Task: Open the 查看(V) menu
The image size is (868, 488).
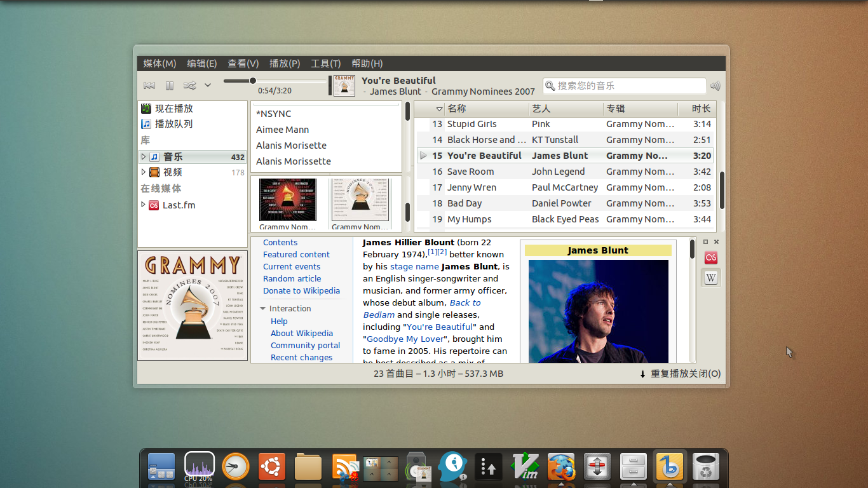Action: tap(243, 64)
